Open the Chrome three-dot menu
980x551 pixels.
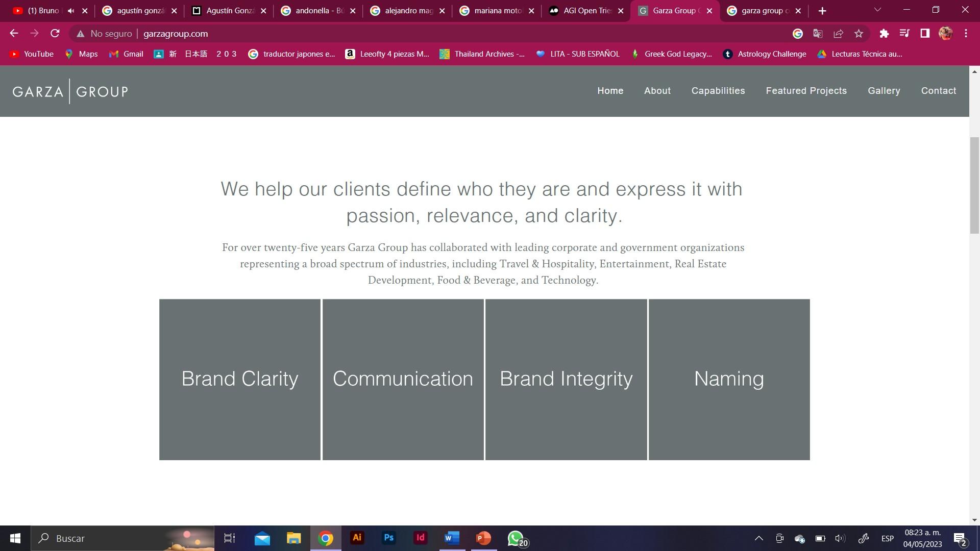(x=966, y=34)
